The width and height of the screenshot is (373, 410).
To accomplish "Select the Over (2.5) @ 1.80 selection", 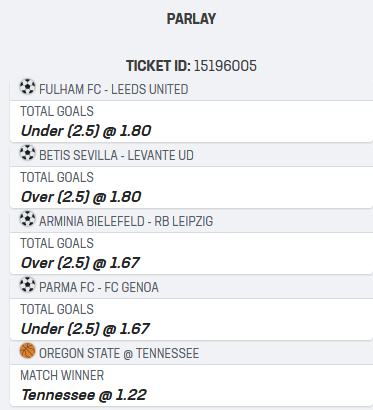I will tap(81, 197).
